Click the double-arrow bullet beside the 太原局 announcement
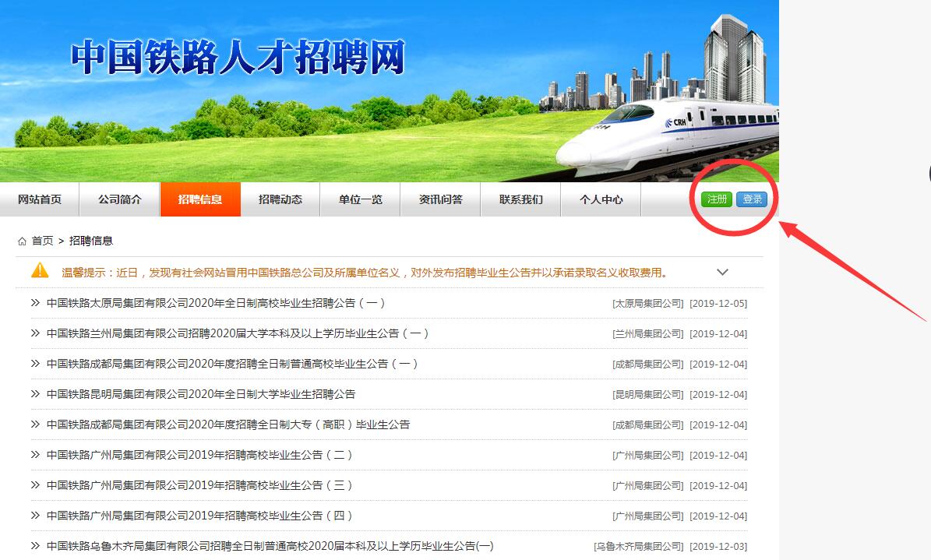 35,303
